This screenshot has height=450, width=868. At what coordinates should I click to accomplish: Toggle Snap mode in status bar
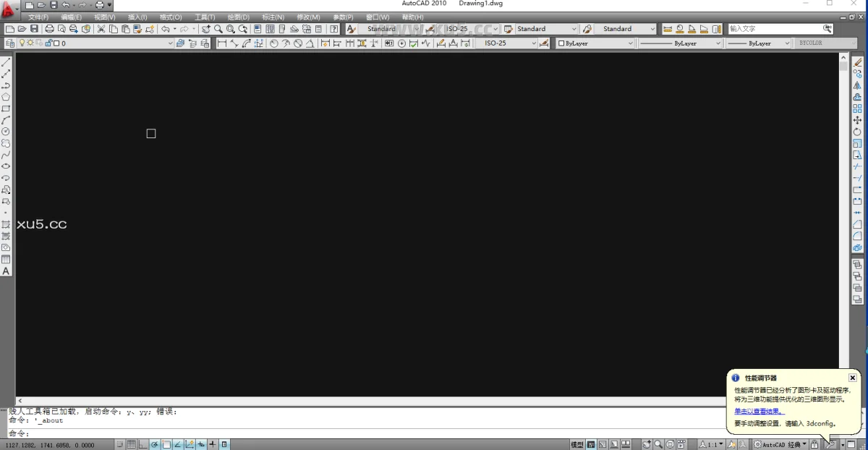(x=121, y=444)
